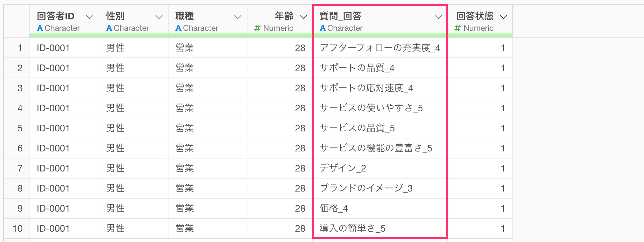The image size is (644, 242).
Task: Open the 回答者ID column dropdown menu
Action: click(90, 17)
